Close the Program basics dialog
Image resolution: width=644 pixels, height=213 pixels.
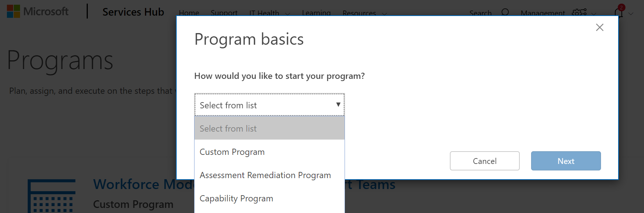coord(600,27)
